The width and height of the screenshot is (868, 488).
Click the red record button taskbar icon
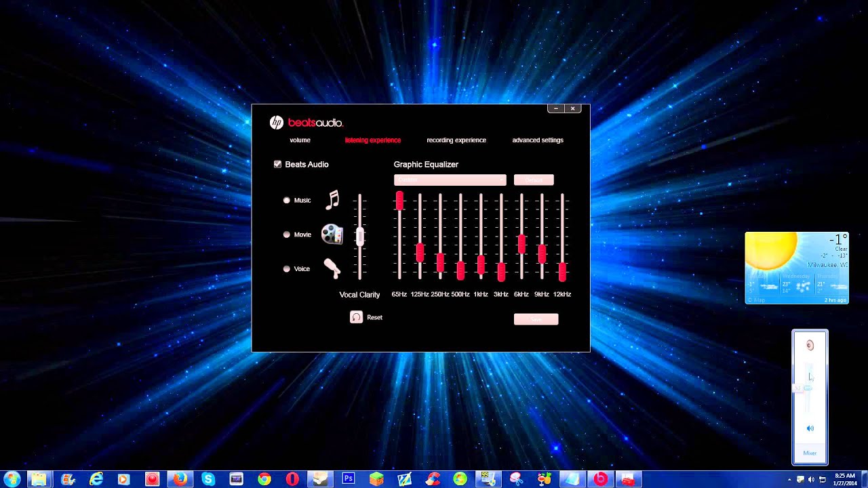152,479
